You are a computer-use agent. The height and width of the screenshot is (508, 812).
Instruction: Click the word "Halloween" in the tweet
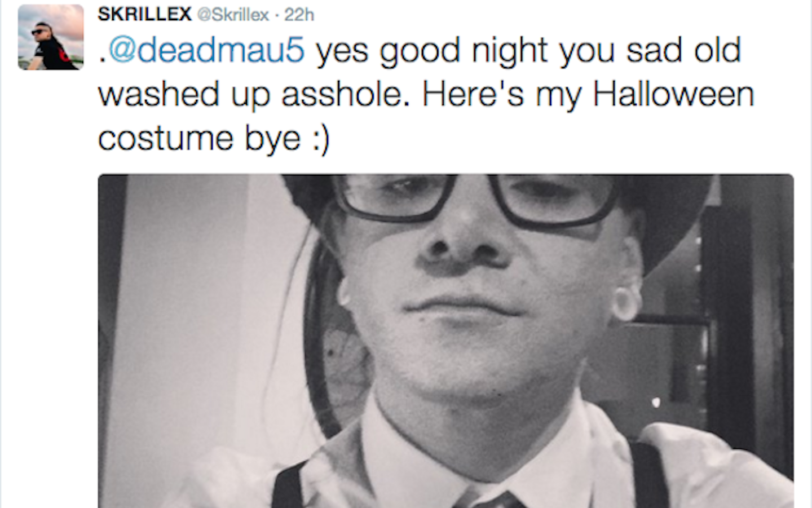[673, 94]
